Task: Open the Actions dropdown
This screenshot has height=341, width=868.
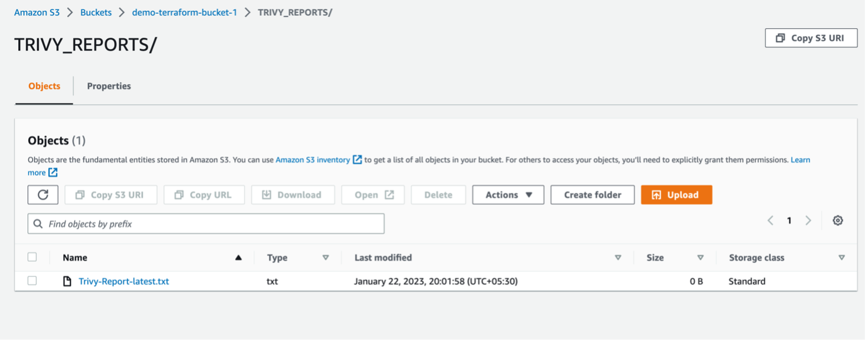Action: coord(509,195)
